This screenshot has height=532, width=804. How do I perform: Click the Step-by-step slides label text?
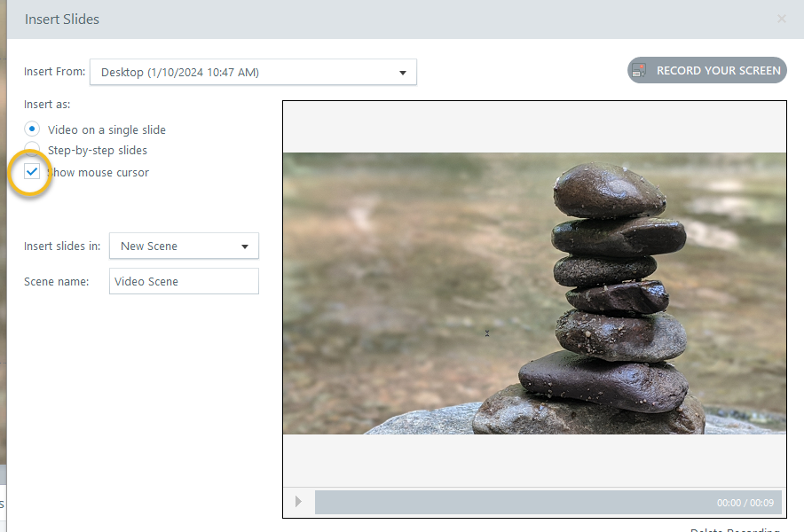coord(98,151)
